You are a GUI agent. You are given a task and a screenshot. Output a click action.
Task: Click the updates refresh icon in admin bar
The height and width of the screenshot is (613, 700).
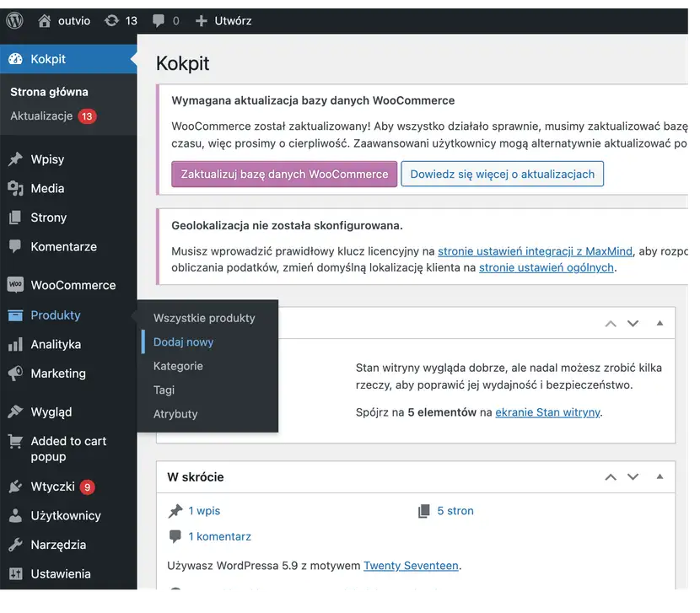tap(111, 20)
